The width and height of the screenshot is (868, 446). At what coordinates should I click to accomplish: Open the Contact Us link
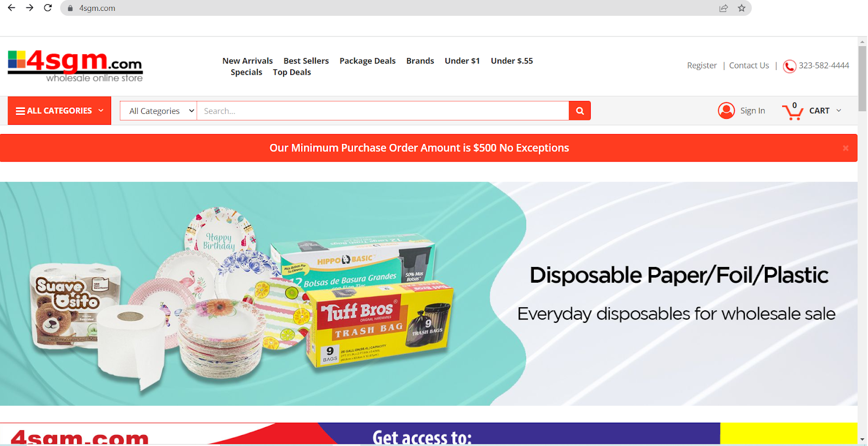click(x=749, y=66)
